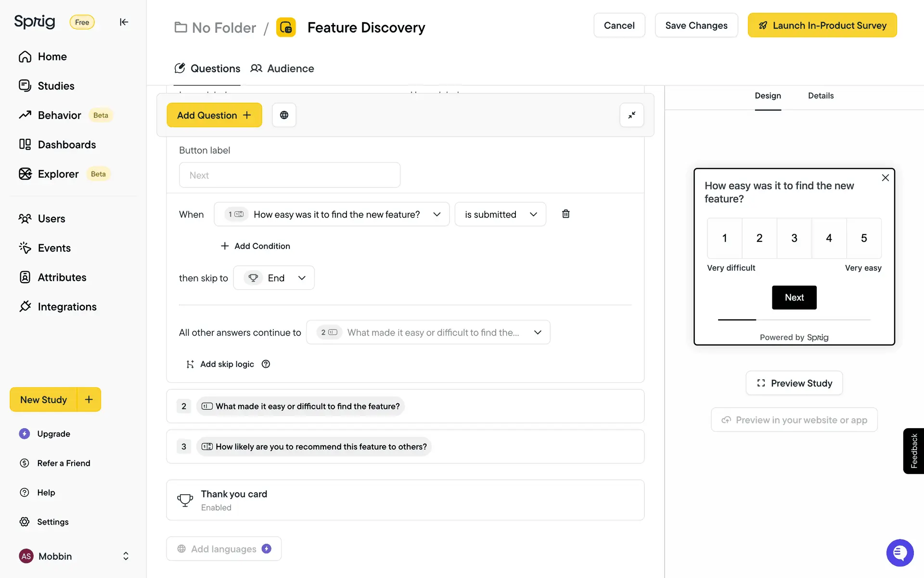Open skip logic help tooltip
Screen dimensions: 924x578
click(x=266, y=364)
